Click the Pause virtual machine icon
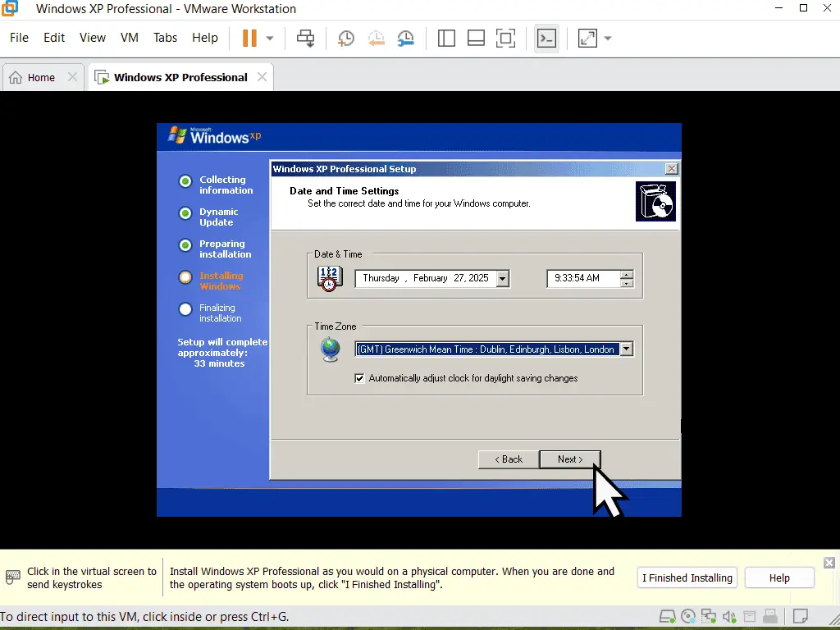The width and height of the screenshot is (840, 630). click(249, 38)
